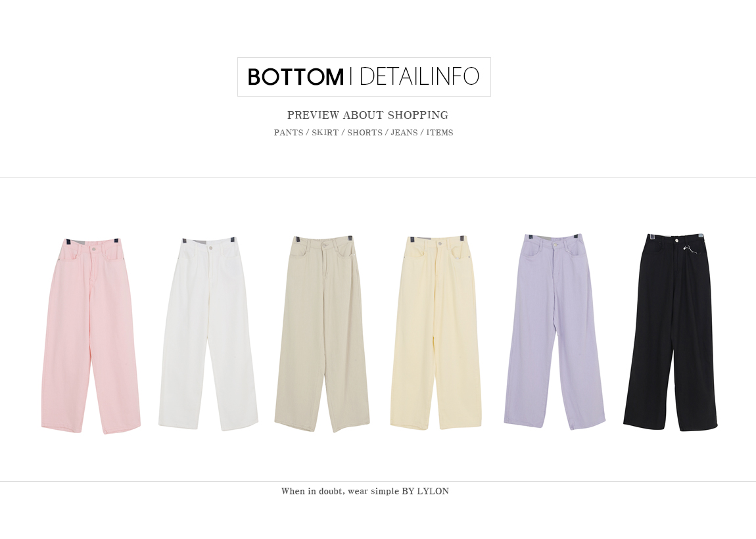Click the PREVIEW ABOUT SHOPPING heading
The height and width of the screenshot is (539, 756).
(368, 115)
